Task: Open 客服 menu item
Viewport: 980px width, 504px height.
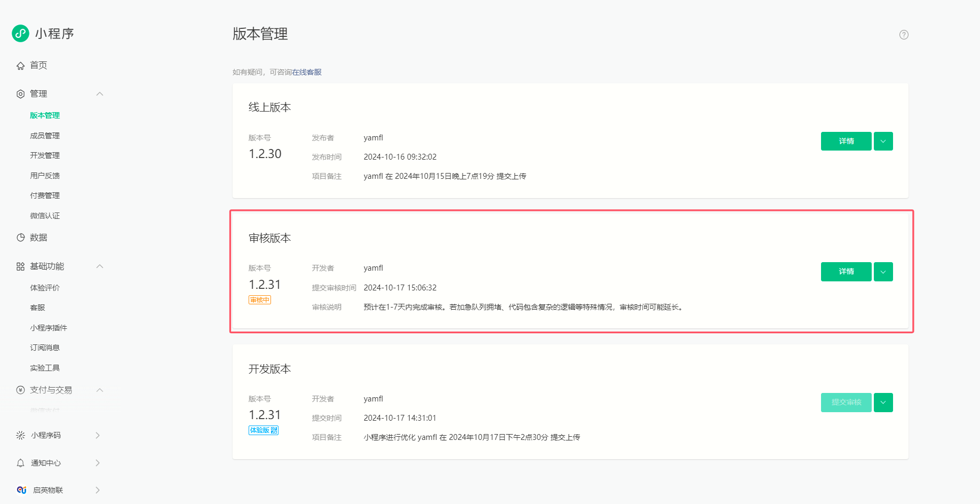Action: click(x=37, y=308)
